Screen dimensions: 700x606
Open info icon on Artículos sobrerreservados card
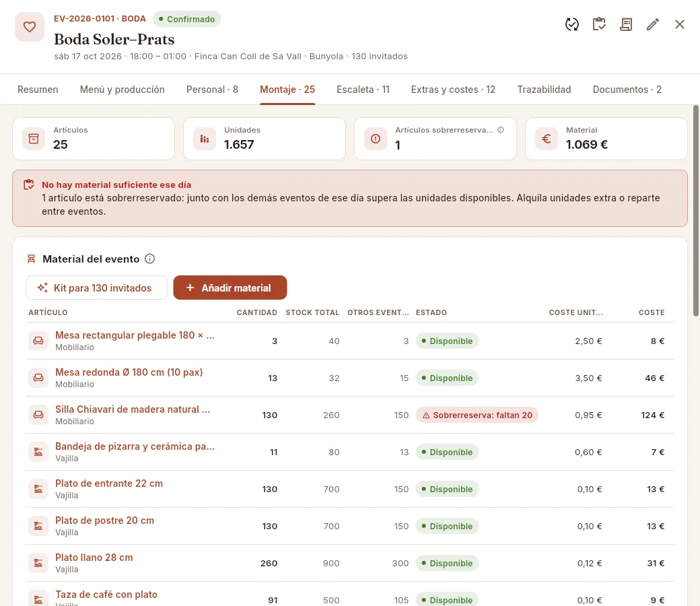(501, 130)
